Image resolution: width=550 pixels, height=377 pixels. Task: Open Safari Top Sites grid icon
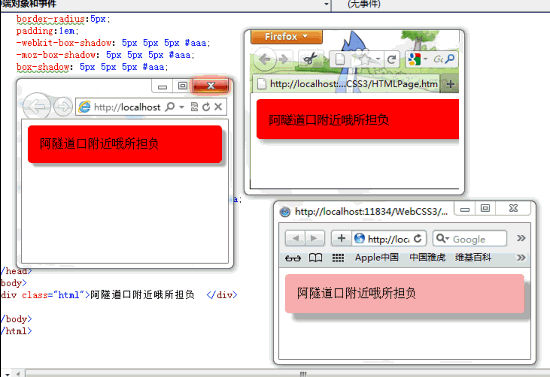coord(338,258)
